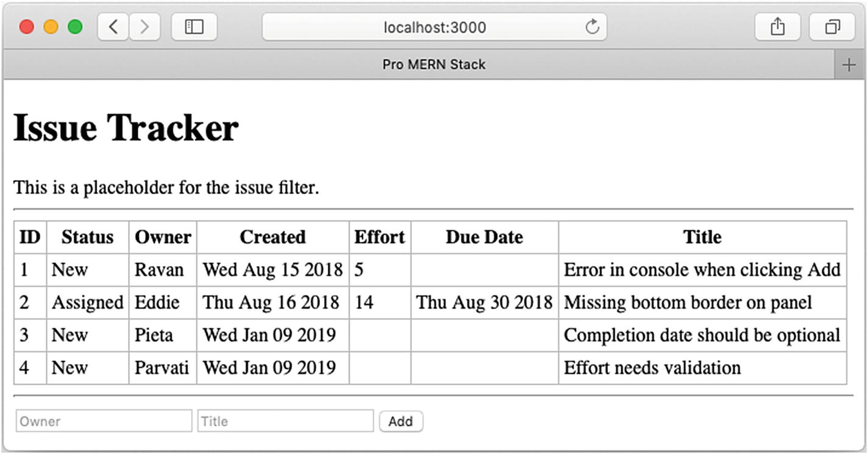Click the Issue Tracker heading
Screen dimensions: 868x454
pyautogui.click(x=126, y=128)
